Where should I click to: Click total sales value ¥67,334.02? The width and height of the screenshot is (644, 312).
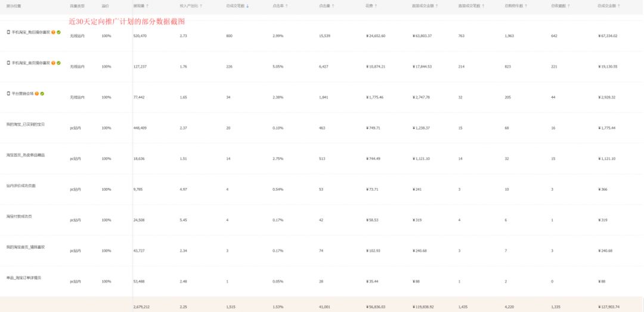[x=608, y=36]
